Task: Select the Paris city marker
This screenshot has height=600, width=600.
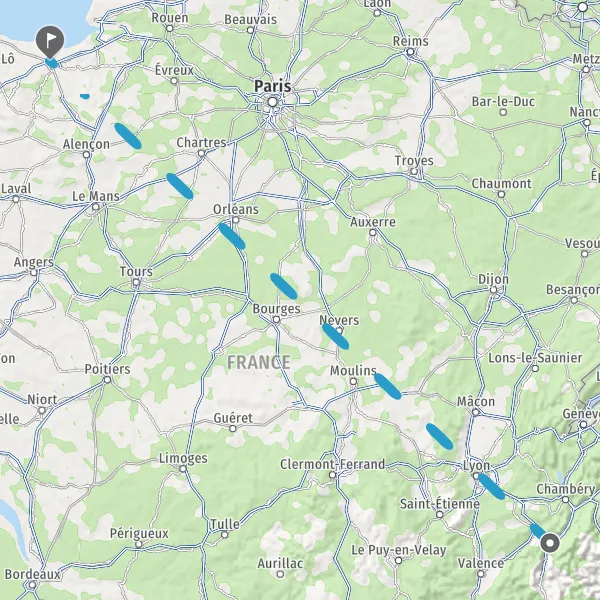Action: pyautogui.click(x=272, y=102)
